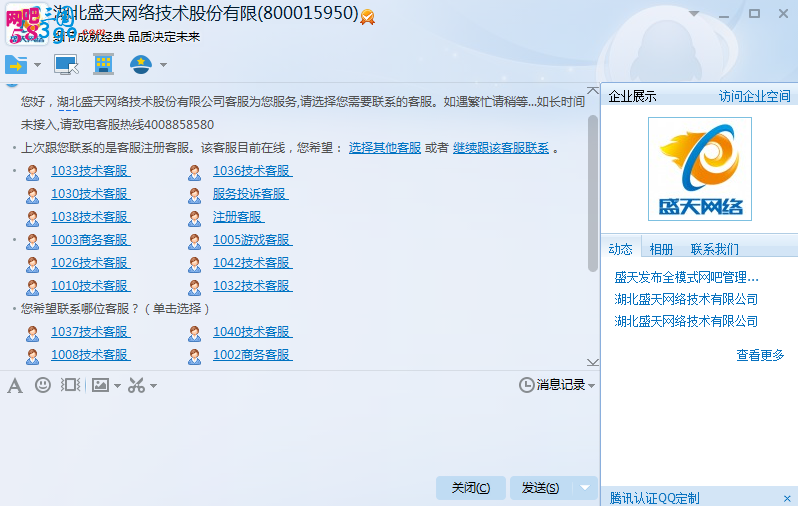Screen dimensions: 798x506
Task: Click the send picture icon
Action: [100, 385]
